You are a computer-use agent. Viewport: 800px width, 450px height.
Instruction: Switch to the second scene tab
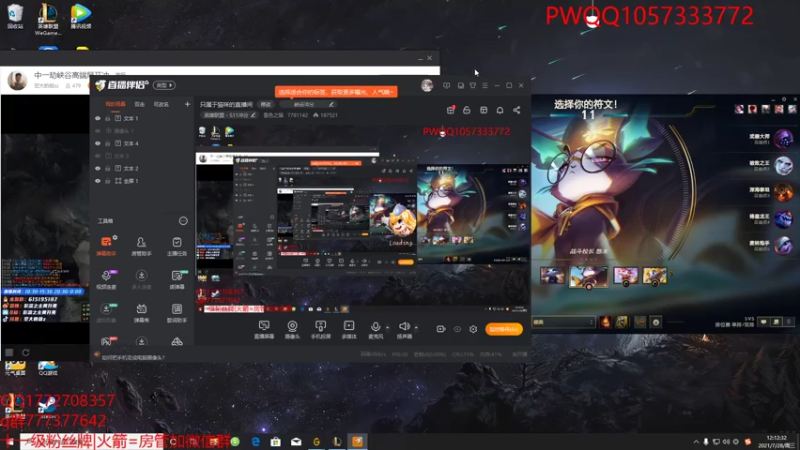[x=139, y=104]
